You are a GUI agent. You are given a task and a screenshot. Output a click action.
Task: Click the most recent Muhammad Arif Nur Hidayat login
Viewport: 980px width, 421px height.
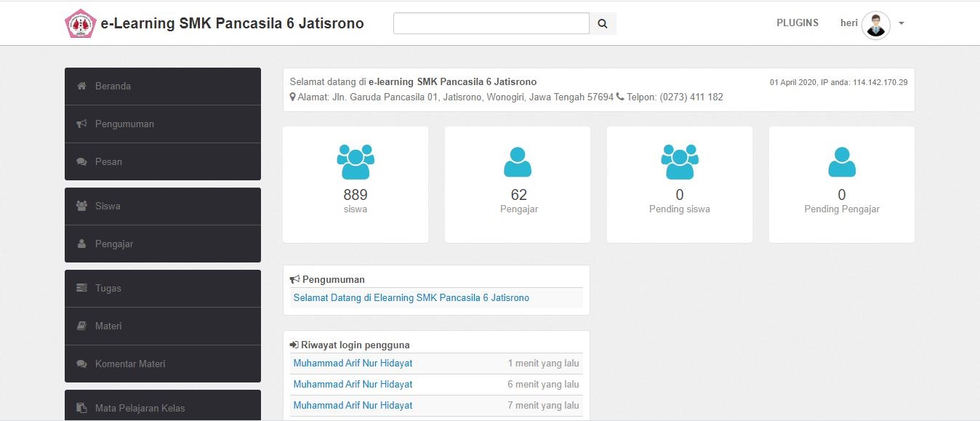pyautogui.click(x=353, y=362)
